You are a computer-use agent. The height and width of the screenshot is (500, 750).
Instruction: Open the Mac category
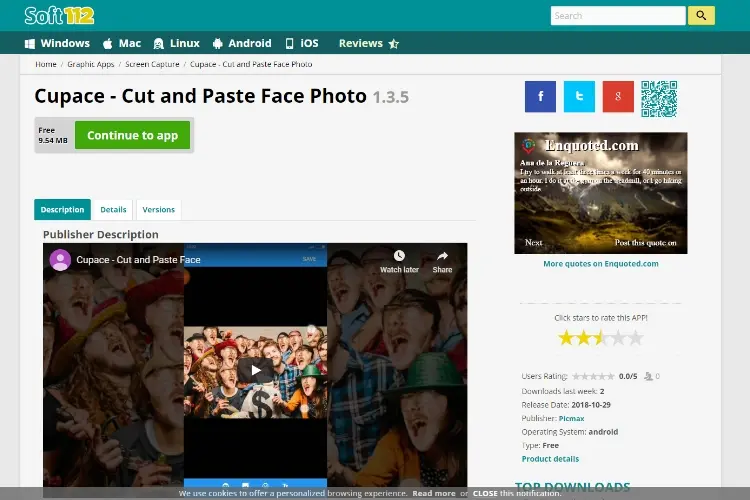(122, 44)
